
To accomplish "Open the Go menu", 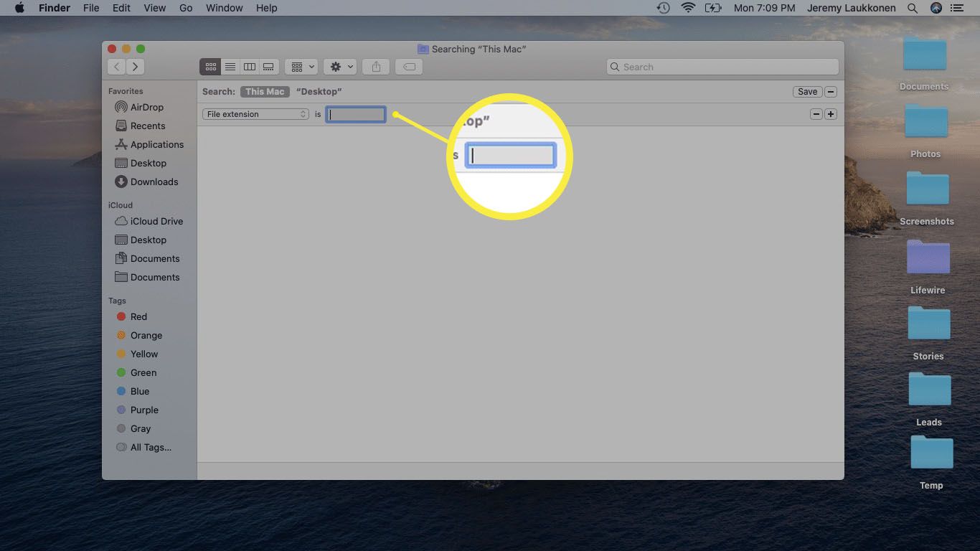I will tap(186, 8).
